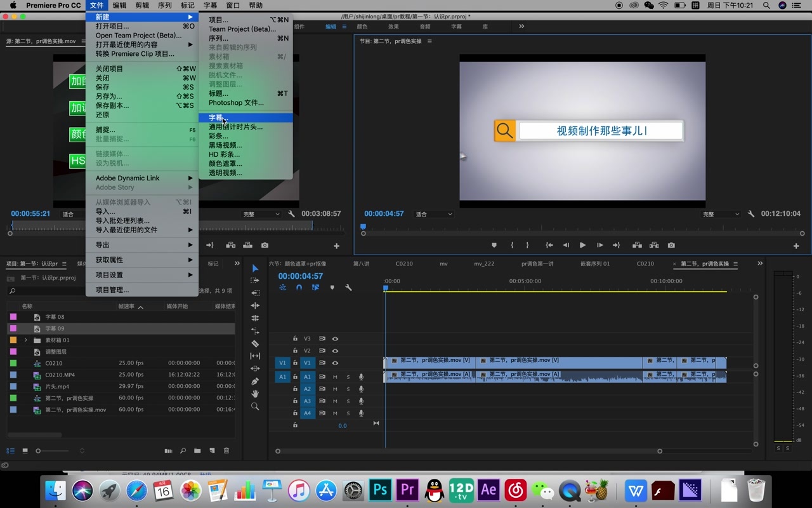Delete selected item with trash icon

coord(226,451)
